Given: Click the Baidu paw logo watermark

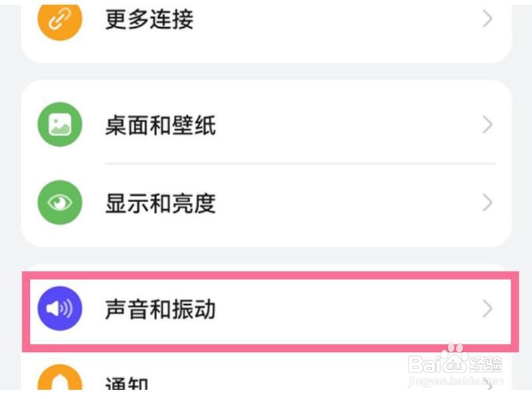Looking at the screenshot, I should point(454,361).
